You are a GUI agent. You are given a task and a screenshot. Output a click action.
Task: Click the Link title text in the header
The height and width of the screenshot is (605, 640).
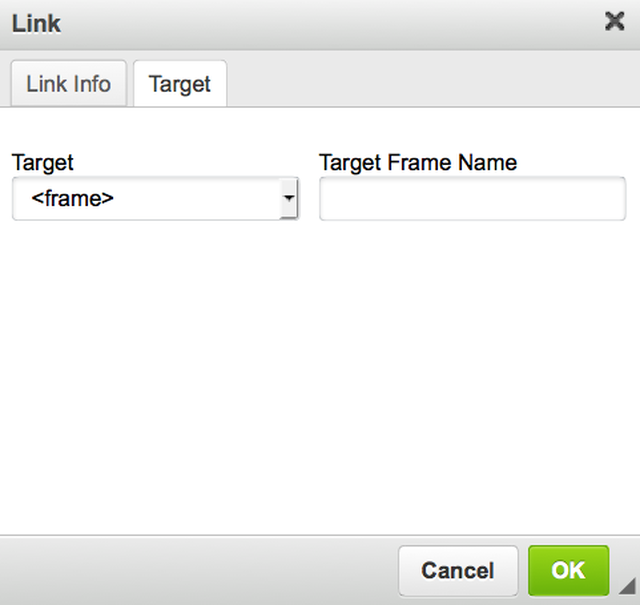point(36,24)
